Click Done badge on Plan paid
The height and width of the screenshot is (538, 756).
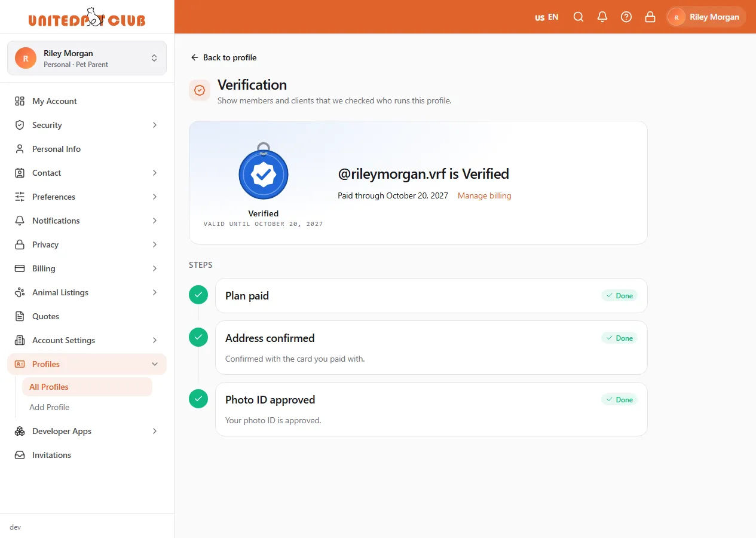click(x=619, y=295)
